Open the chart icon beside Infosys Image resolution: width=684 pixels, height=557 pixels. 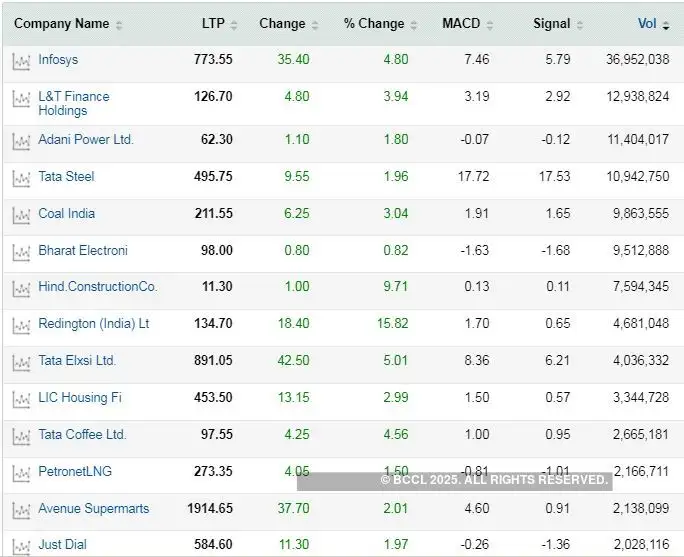(x=21, y=62)
